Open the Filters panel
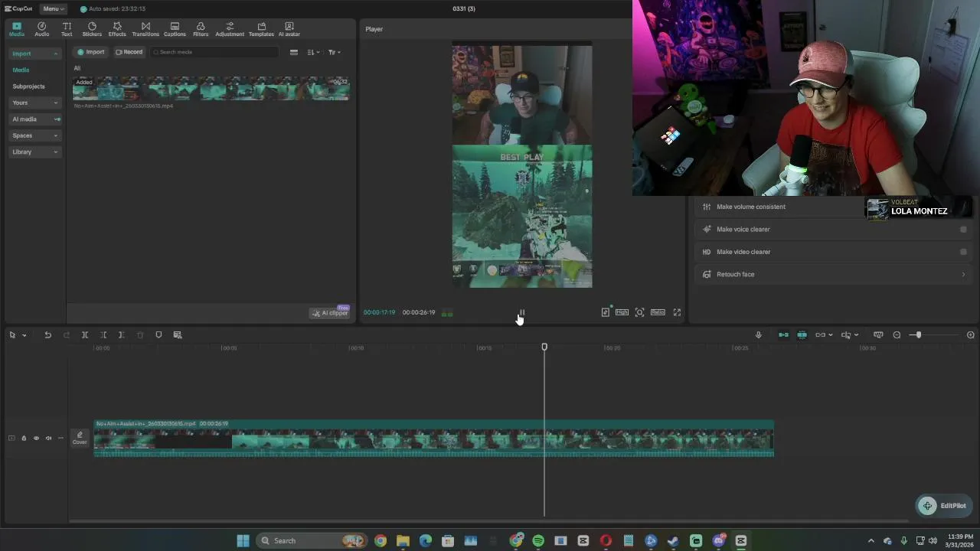 click(x=201, y=29)
